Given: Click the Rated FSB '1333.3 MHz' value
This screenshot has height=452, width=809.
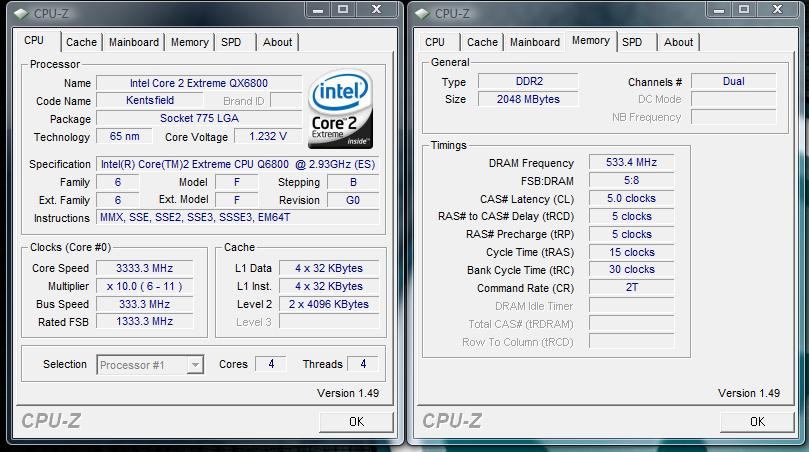Looking at the screenshot, I should point(144,321).
